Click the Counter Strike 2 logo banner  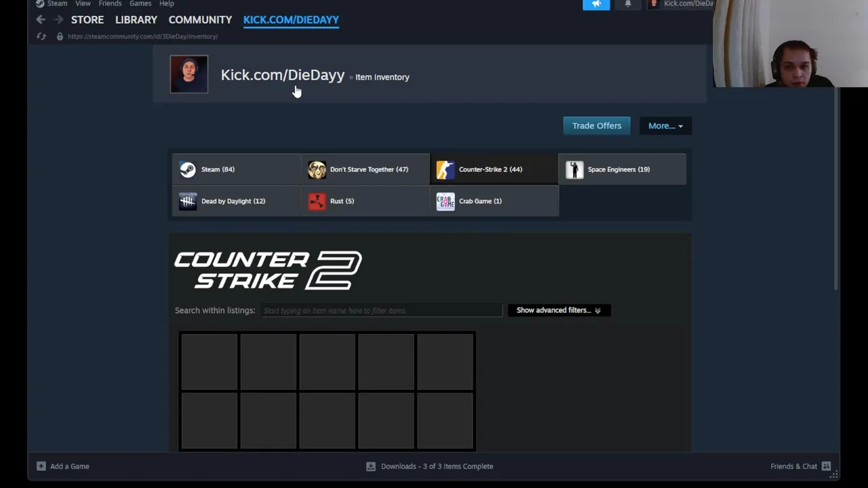tap(268, 270)
